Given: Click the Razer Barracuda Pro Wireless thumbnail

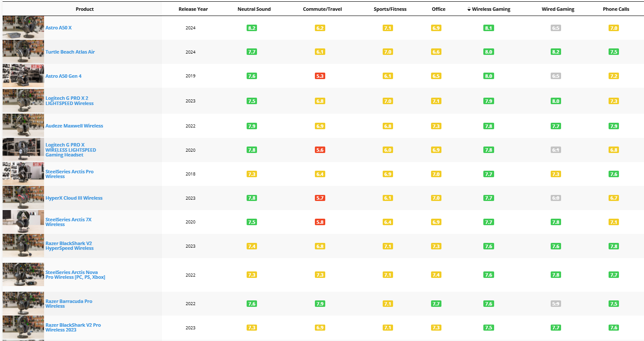Looking at the screenshot, I should 23,303.
